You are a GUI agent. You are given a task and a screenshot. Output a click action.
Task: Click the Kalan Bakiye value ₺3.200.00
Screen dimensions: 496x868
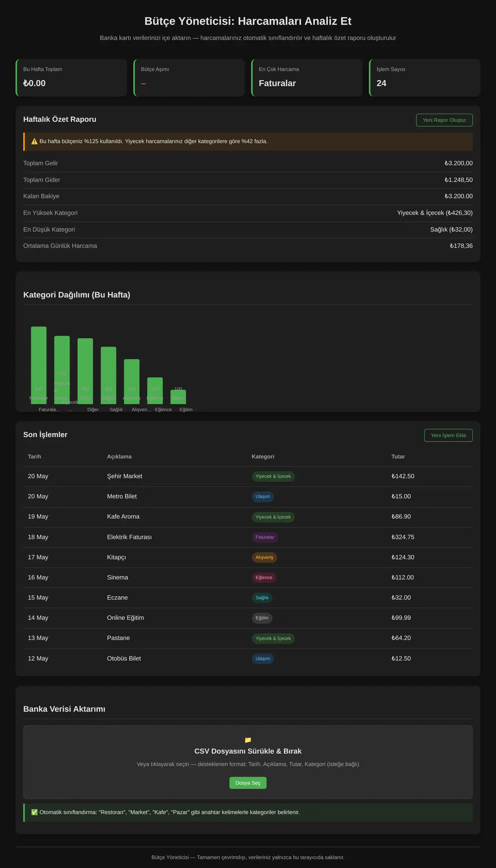pos(459,196)
